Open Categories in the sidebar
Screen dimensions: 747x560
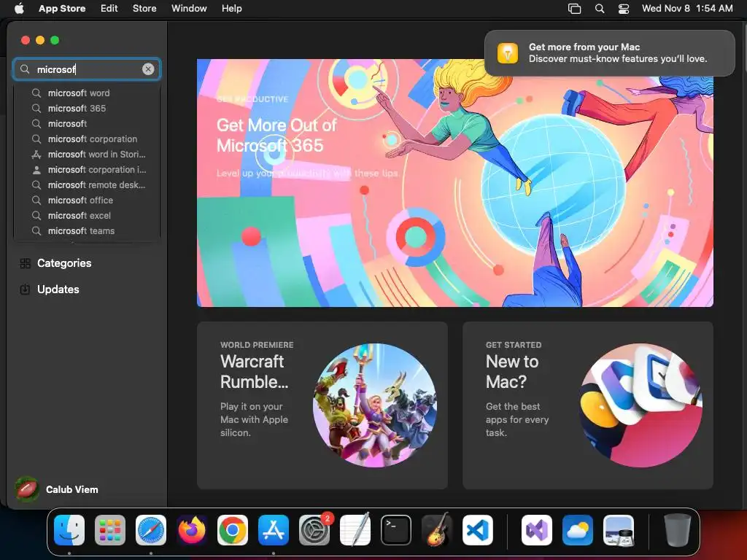(87, 262)
